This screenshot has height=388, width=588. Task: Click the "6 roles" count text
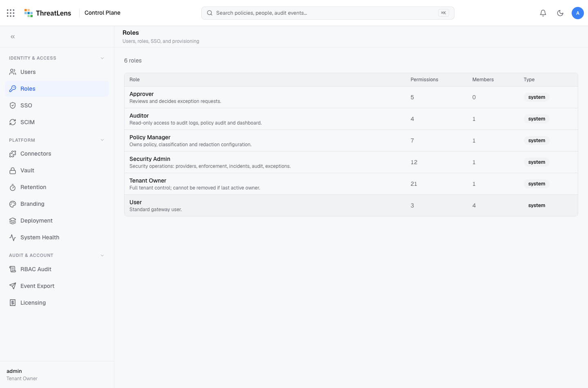[x=133, y=60]
